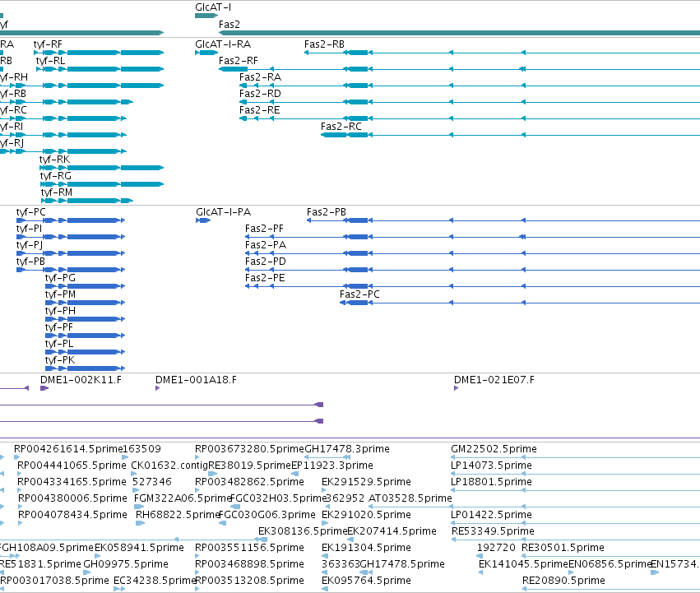Select EST RP003513208.5prime label
This screenshot has width=700, height=593.
click(x=249, y=581)
